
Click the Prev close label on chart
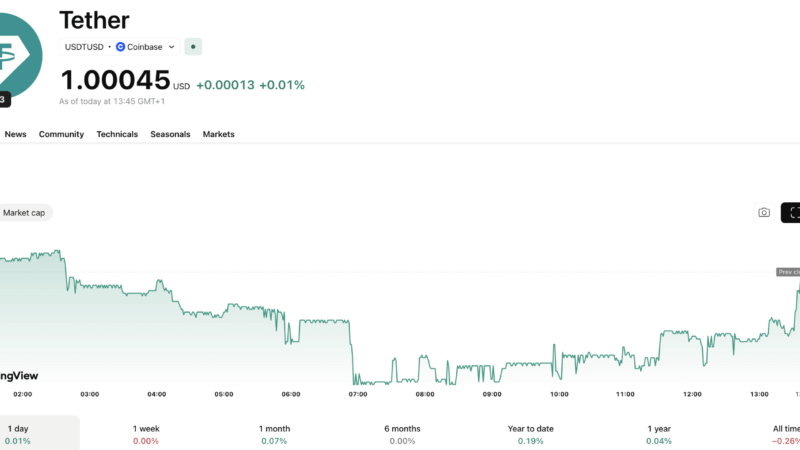[788, 272]
